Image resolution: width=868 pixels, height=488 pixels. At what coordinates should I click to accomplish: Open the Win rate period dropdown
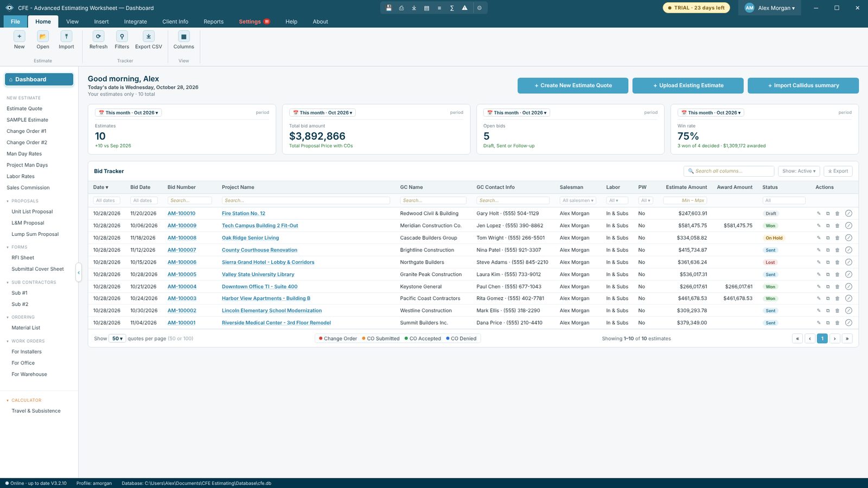[x=711, y=113]
